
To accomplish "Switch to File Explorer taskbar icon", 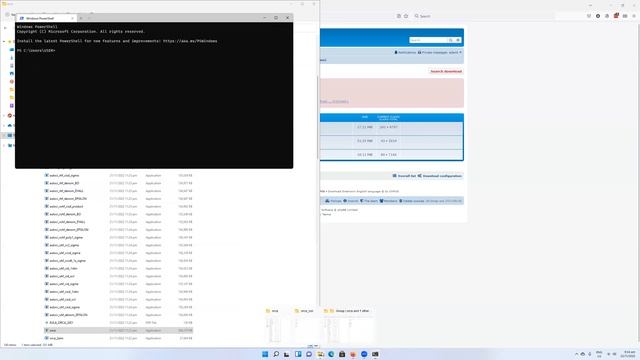I will pos(320,354).
